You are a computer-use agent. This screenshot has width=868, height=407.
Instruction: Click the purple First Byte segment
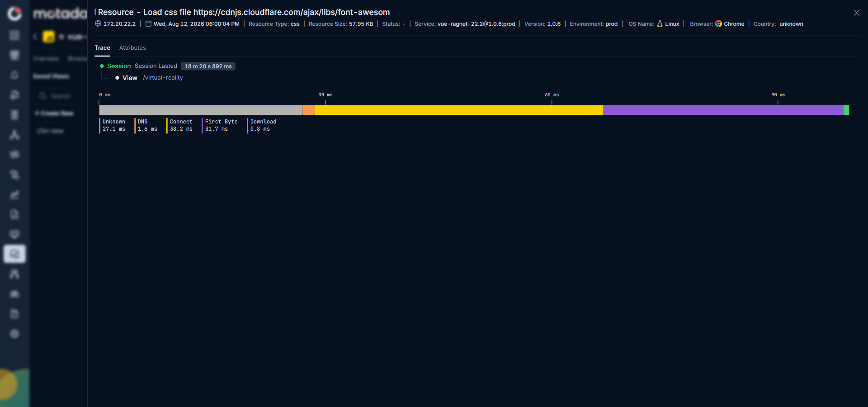coord(723,110)
